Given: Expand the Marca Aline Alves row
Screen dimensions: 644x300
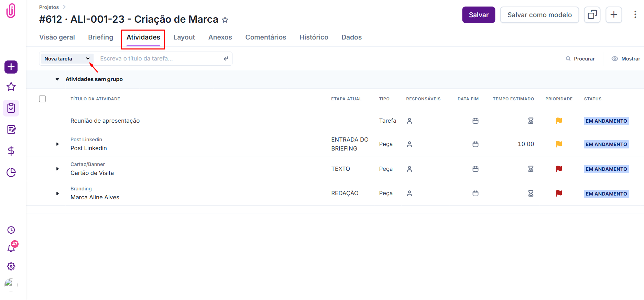Looking at the screenshot, I should coord(57,193).
